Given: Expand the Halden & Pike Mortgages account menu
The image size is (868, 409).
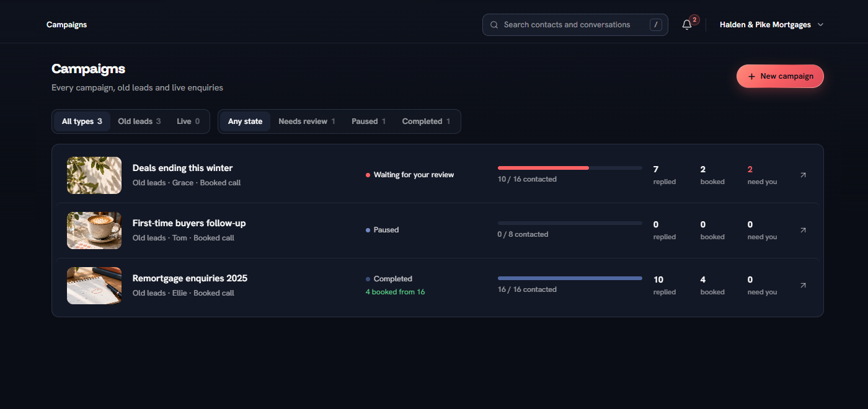Looking at the screenshot, I should coord(771,25).
